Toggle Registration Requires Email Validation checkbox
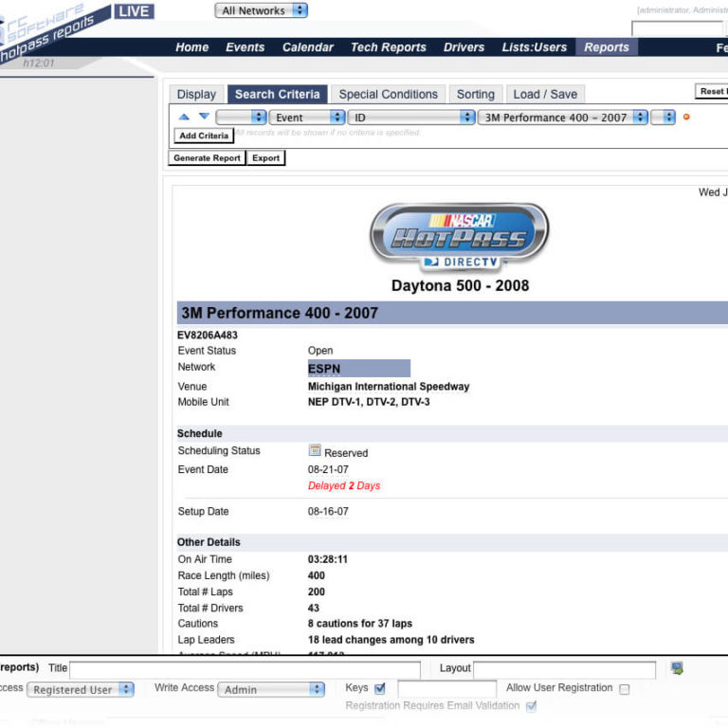The image size is (728, 728). pyautogui.click(x=531, y=706)
